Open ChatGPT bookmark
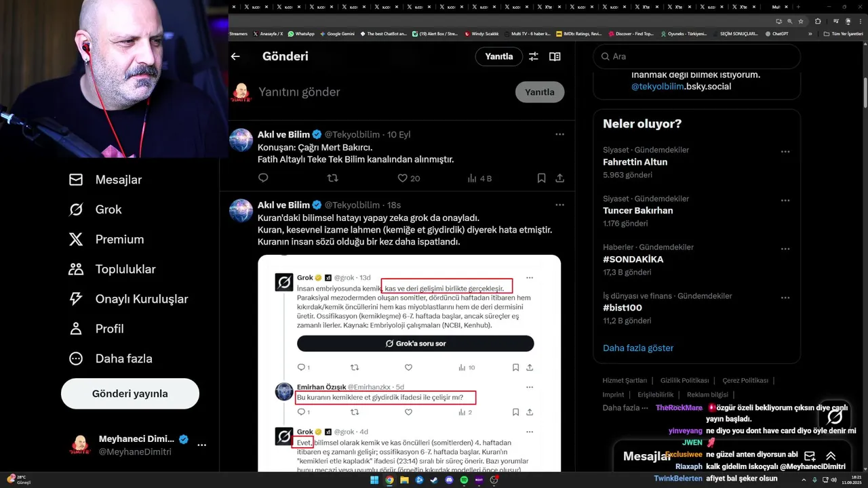 [x=776, y=33]
